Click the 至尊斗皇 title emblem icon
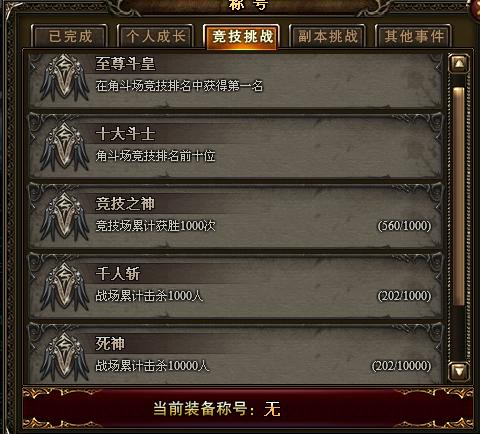 (x=64, y=78)
